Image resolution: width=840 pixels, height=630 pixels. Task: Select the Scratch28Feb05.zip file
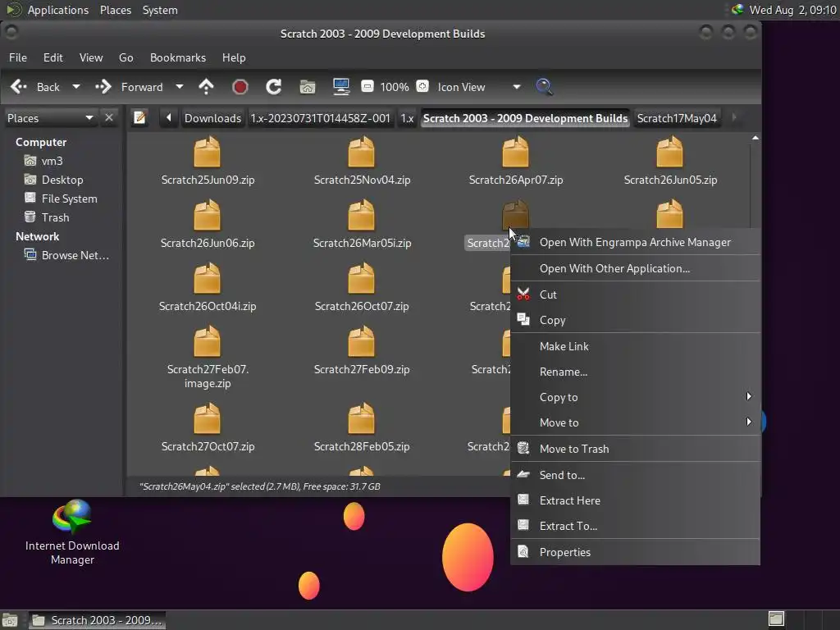(x=362, y=428)
